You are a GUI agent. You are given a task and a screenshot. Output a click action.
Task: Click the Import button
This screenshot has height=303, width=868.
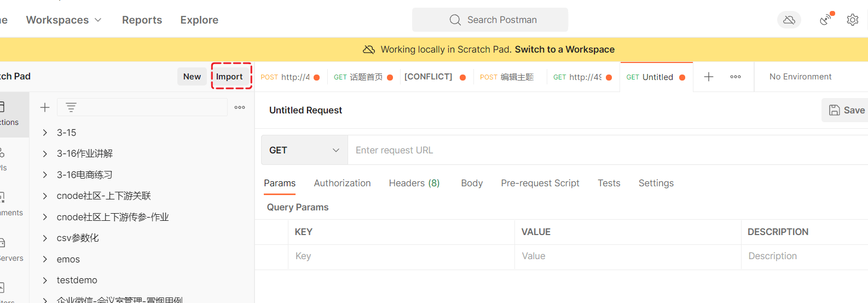[x=229, y=77]
